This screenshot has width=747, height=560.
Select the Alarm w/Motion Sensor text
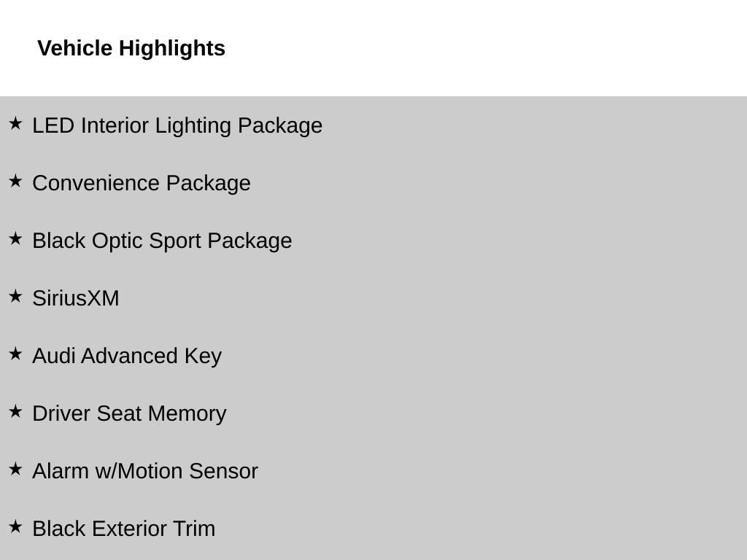pos(144,471)
